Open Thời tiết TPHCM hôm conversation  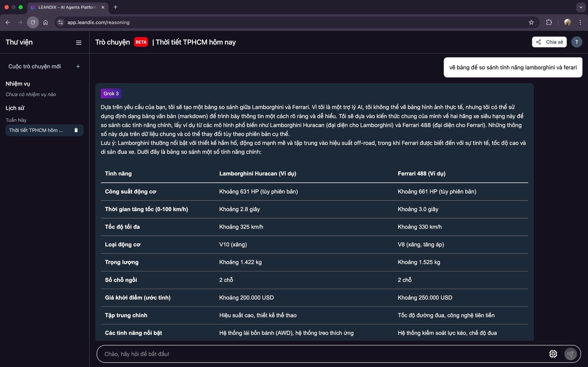[x=36, y=130]
